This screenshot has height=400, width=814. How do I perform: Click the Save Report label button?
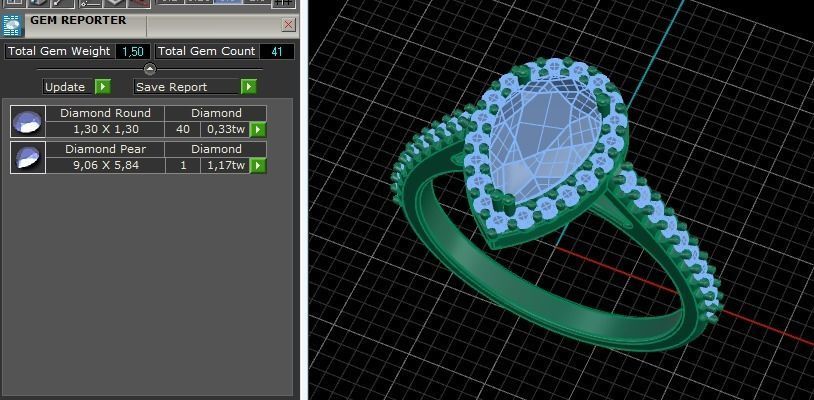pos(187,87)
